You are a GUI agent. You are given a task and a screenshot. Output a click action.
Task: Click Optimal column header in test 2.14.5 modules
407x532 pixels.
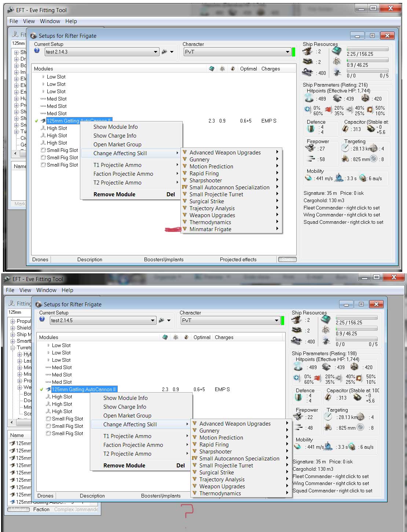click(x=202, y=337)
